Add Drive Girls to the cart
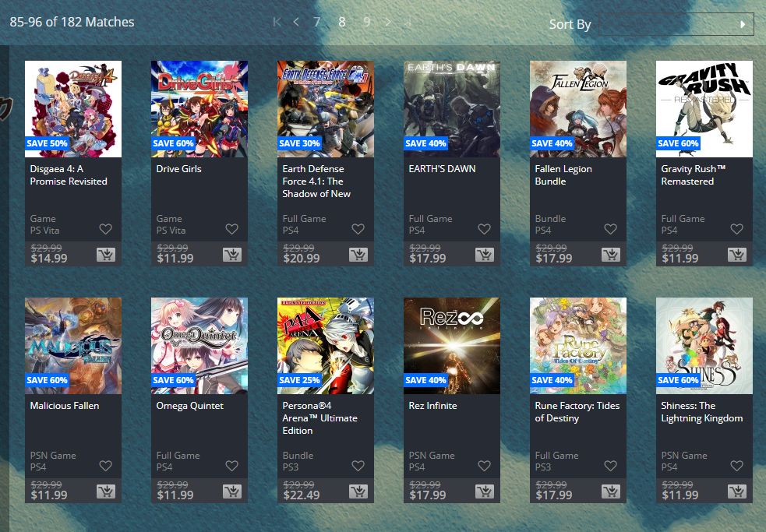This screenshot has height=532, width=766. coord(232,255)
